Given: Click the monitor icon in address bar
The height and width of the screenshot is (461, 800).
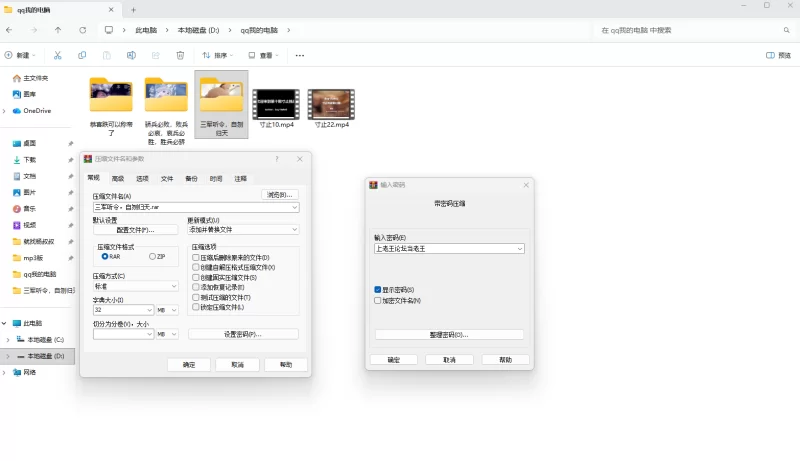Looking at the screenshot, I should [109, 30].
